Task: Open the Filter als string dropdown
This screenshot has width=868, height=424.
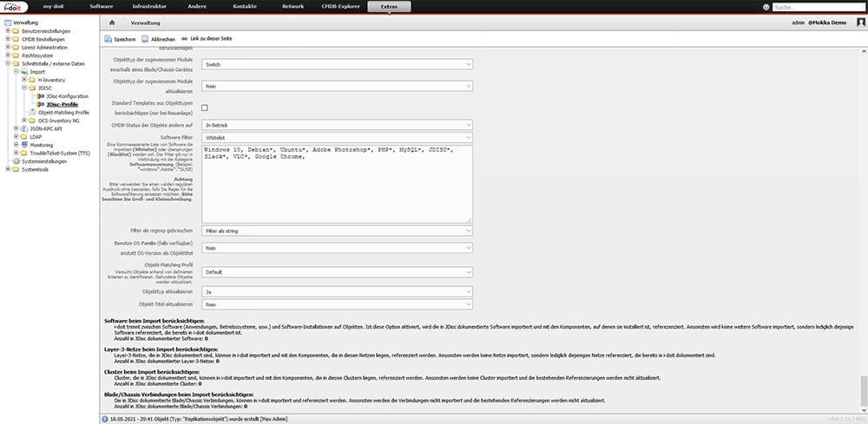Action: click(x=337, y=231)
